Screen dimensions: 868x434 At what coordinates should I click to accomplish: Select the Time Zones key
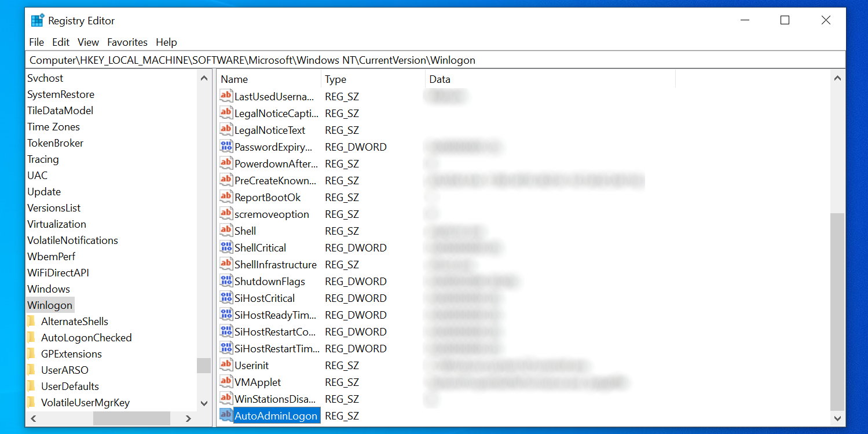tap(54, 127)
